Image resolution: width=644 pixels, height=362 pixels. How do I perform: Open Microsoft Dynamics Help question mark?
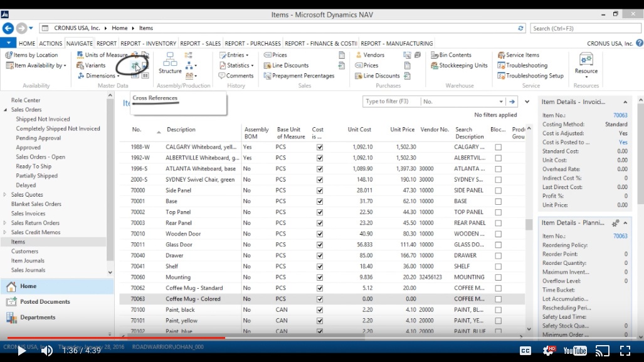[x=639, y=43]
